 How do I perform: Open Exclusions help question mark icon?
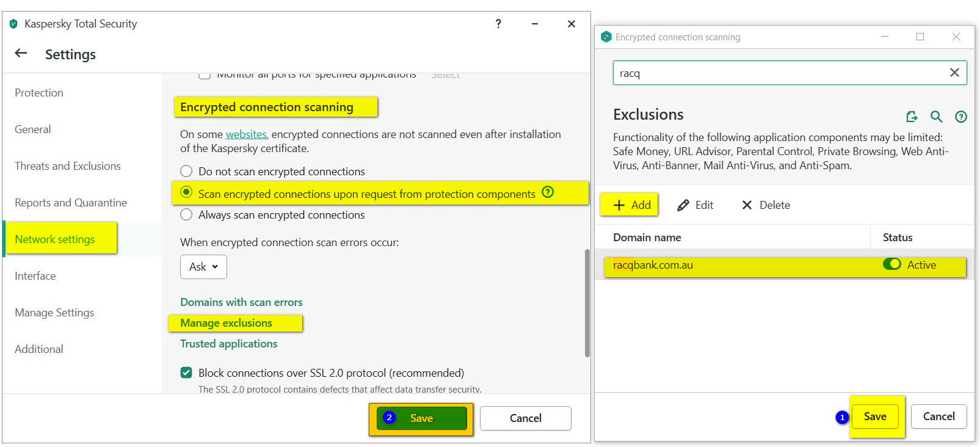961,116
